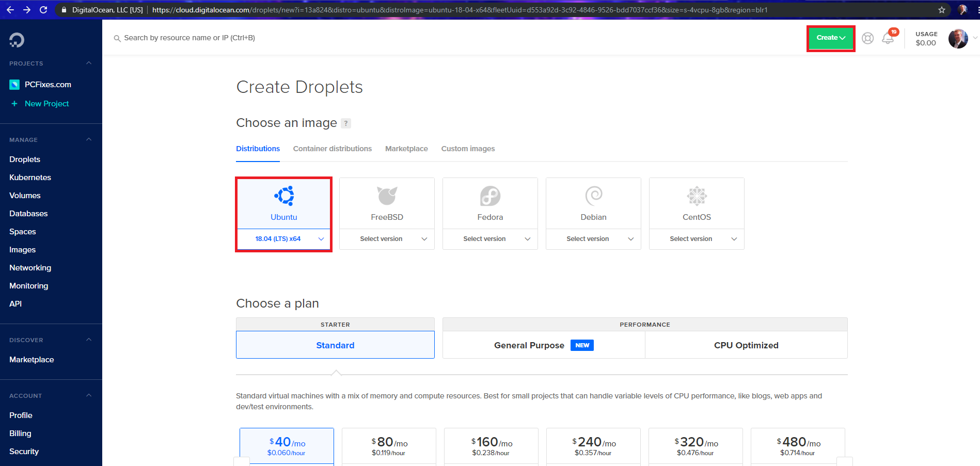Open FreeBSD Select version dropdown
Screen dimensions: 980x466
point(387,239)
